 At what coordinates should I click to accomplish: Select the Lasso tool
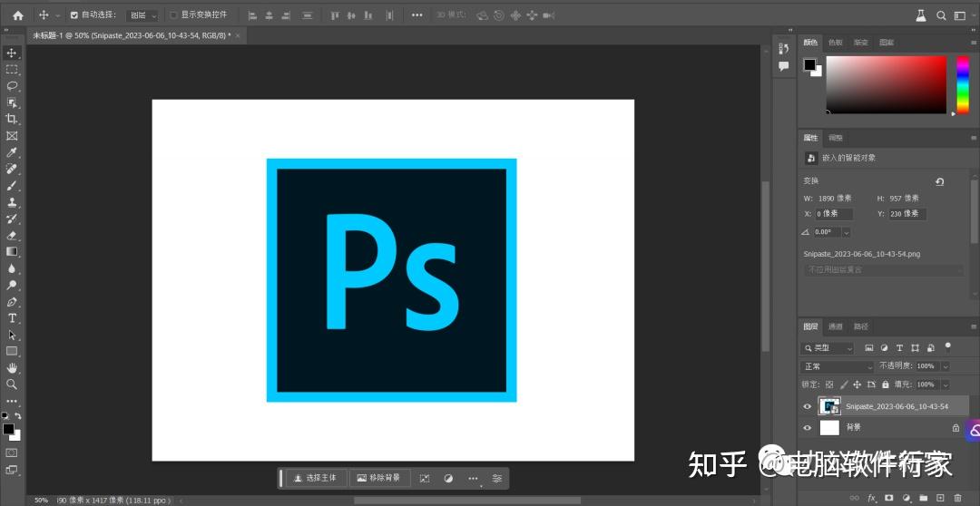[x=11, y=86]
